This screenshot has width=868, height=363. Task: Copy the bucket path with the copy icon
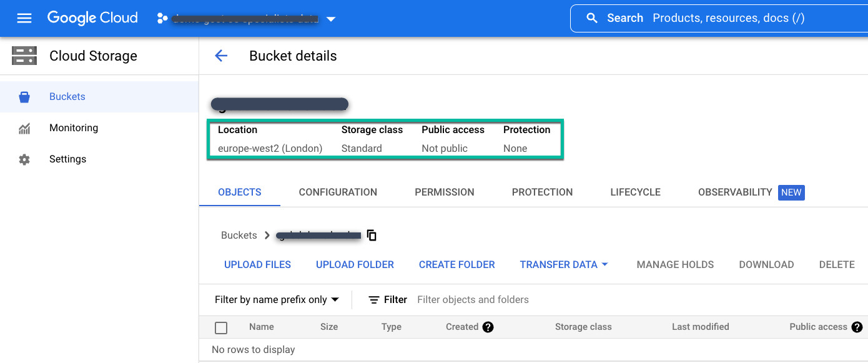tap(371, 236)
